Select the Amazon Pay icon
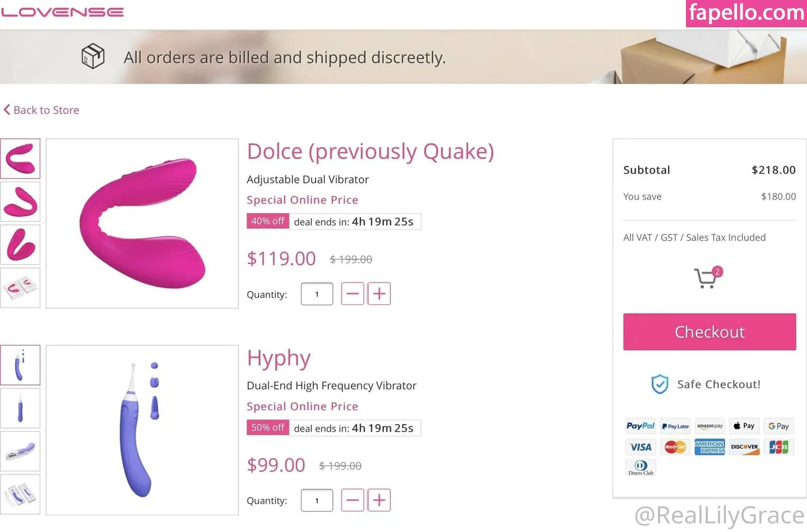Image resolution: width=807 pixels, height=532 pixels. coord(710,426)
